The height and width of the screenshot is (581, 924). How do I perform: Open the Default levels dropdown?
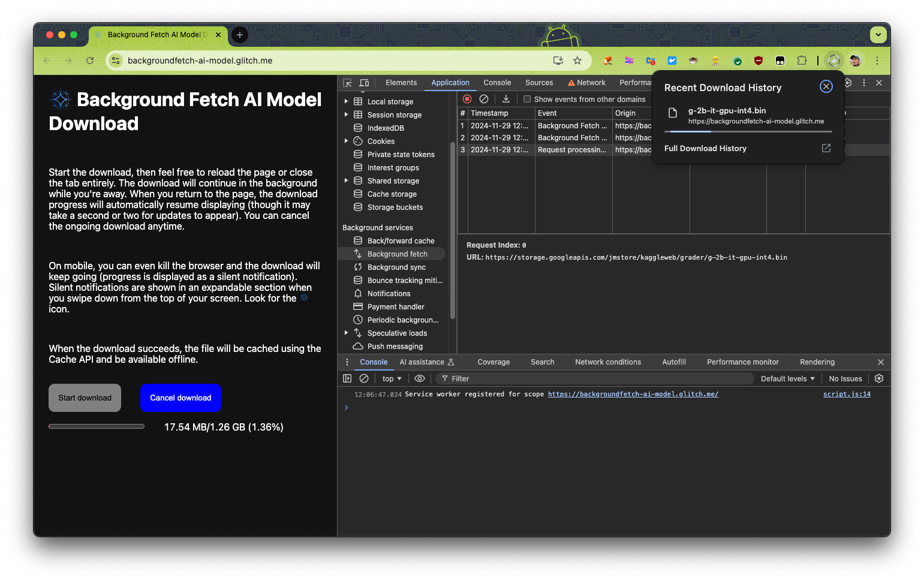click(x=787, y=378)
